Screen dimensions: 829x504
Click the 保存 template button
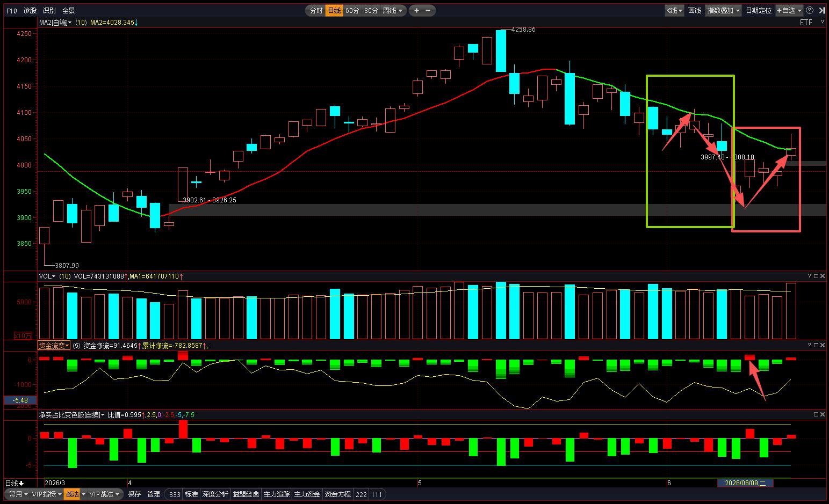134,494
